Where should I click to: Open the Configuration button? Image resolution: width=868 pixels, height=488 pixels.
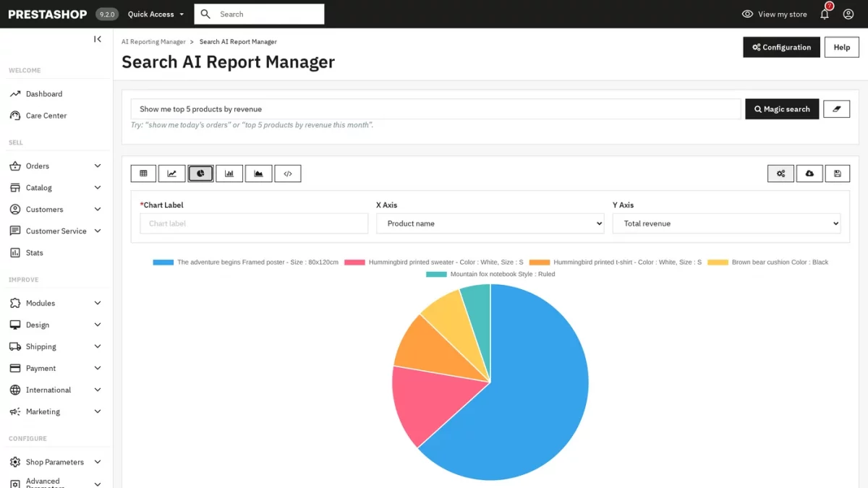coord(781,47)
